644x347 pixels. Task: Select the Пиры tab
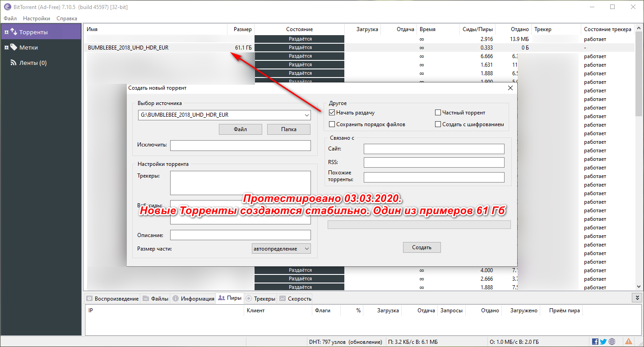coord(230,298)
